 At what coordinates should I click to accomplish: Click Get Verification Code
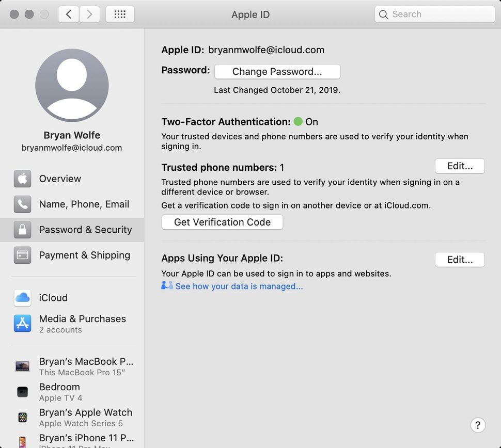coord(222,222)
